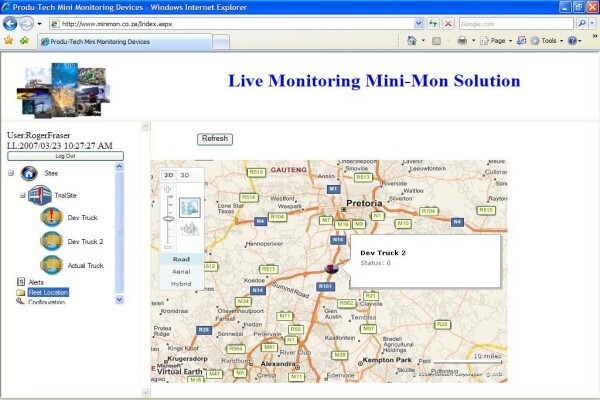600x400 pixels.
Task: Click the browser Back arrow button
Action: coord(10,24)
